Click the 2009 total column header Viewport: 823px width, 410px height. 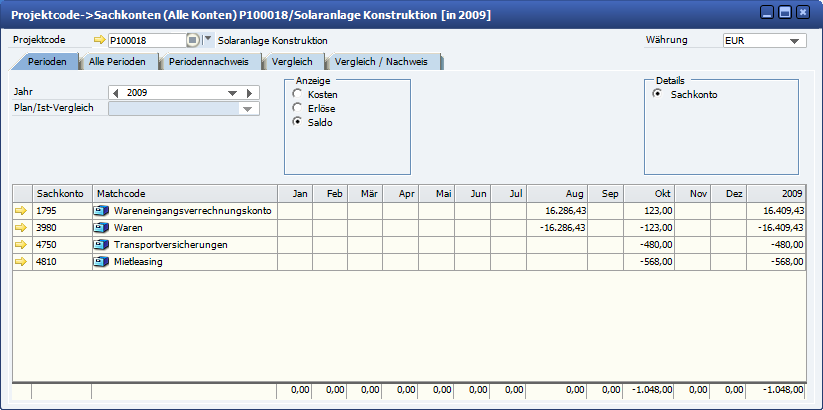pyautogui.click(x=776, y=194)
